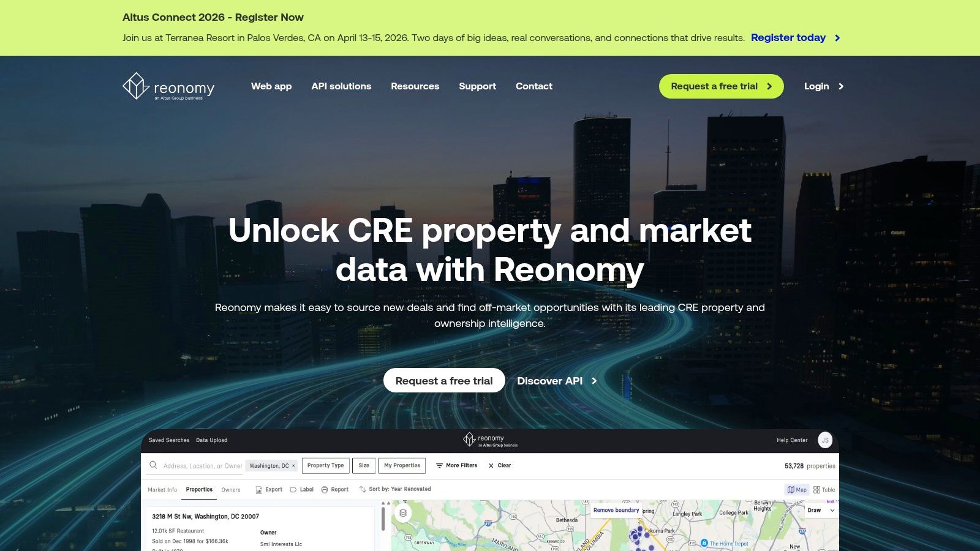The image size is (980, 551).
Task: Open the Login link
Action: point(816,86)
